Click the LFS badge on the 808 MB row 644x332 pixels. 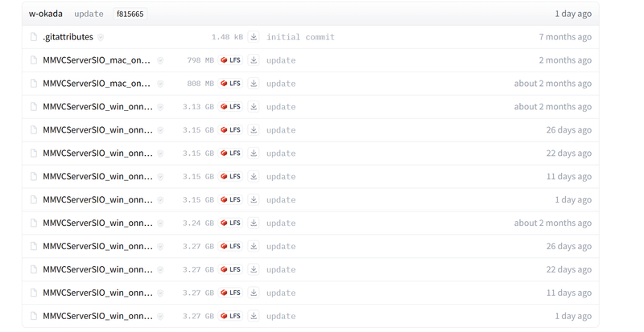point(230,84)
